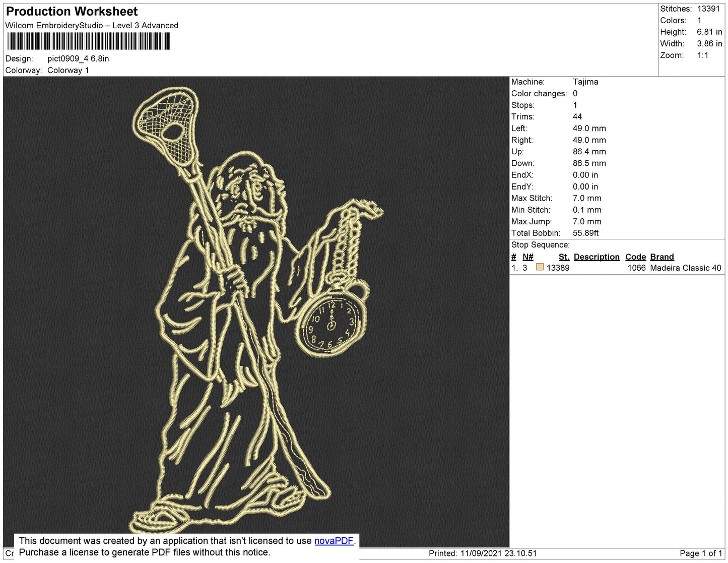Select Total Bobbin value '55.89ft'
Image resolution: width=728 pixels, height=563 pixels.
[586, 233]
